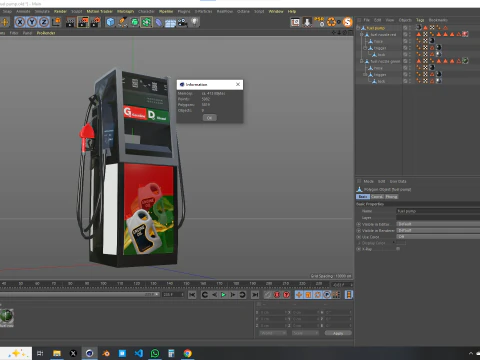The width and height of the screenshot is (480, 360).
Task: Open the Motion Tracker menu
Action: (x=100, y=11)
